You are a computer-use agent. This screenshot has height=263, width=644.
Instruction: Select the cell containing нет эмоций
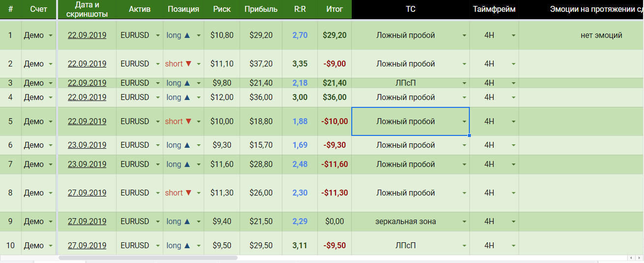601,35
